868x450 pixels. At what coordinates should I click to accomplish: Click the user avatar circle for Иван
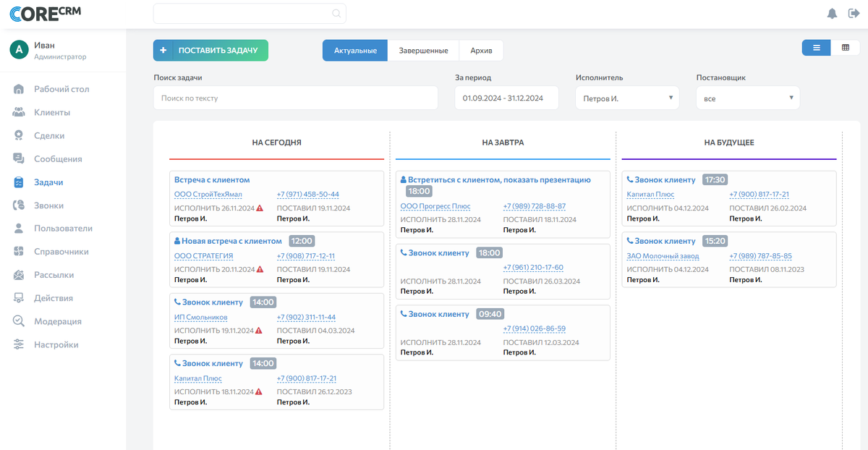click(19, 49)
